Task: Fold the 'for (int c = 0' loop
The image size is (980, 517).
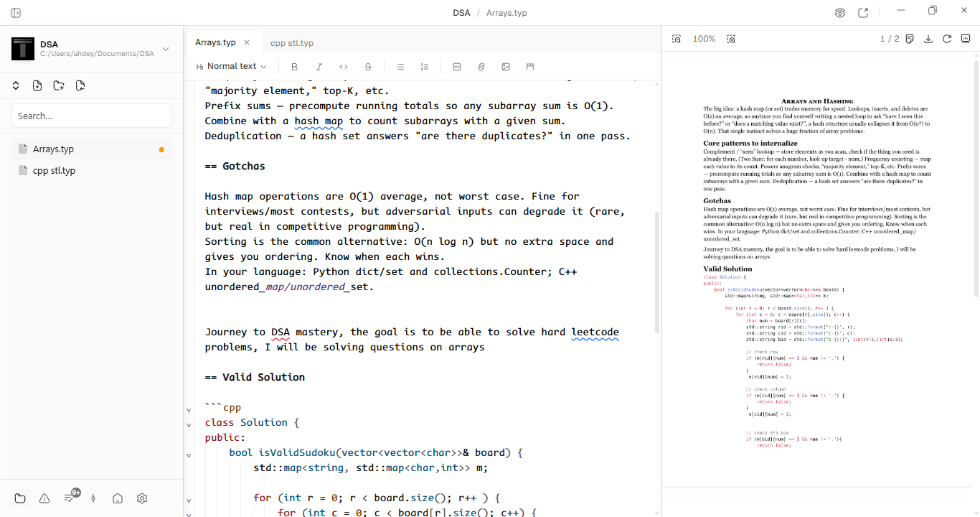Action: click(x=189, y=515)
